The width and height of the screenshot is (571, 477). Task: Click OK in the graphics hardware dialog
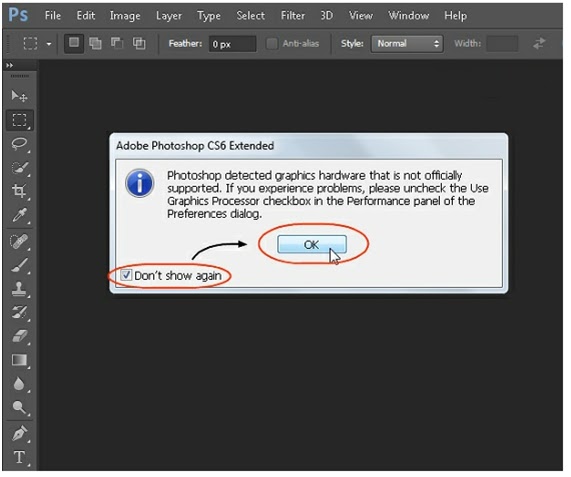(x=312, y=244)
